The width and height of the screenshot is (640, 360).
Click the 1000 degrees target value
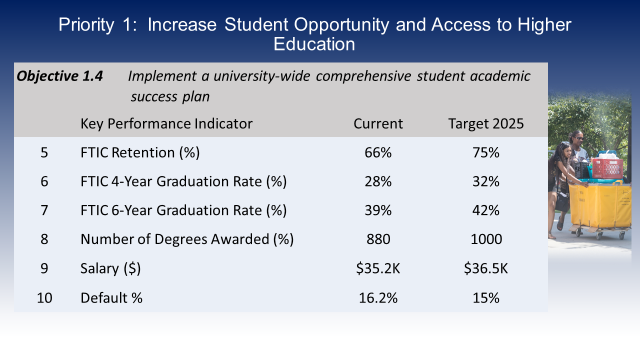pos(486,239)
